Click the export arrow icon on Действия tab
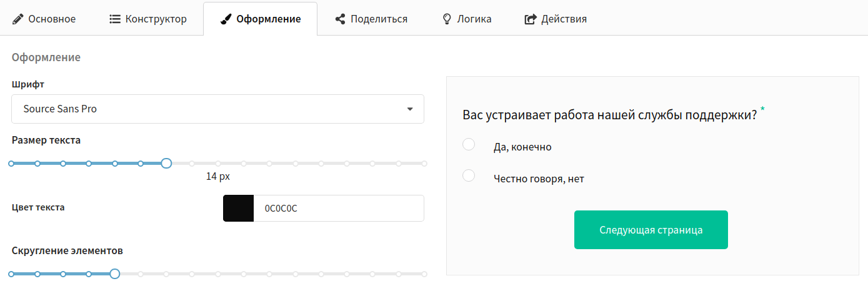Screen dimensions: 868x281 tap(530, 19)
